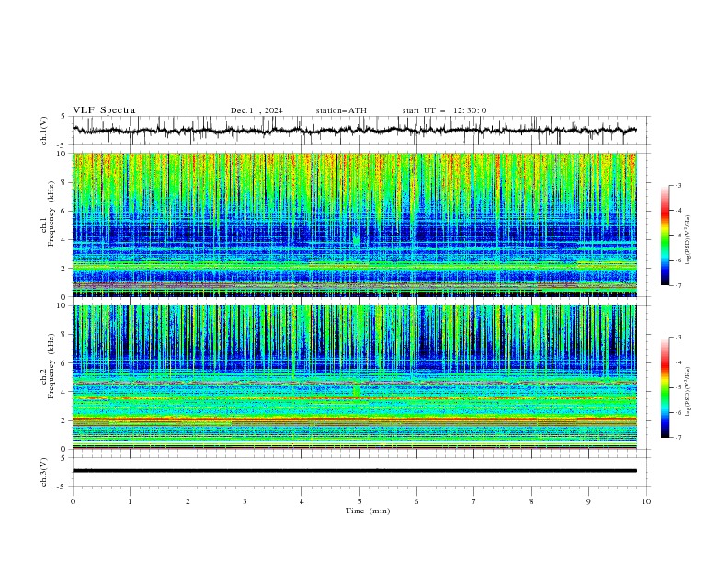728x563 pixels.
Task: Click the "-7" tick on upper color bar
Action: pyautogui.click(x=678, y=285)
